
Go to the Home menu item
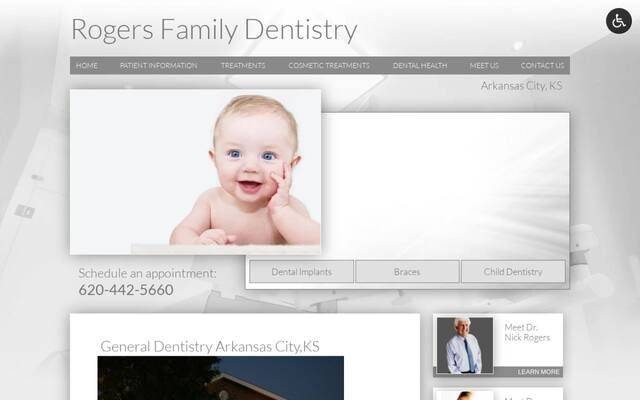click(87, 66)
